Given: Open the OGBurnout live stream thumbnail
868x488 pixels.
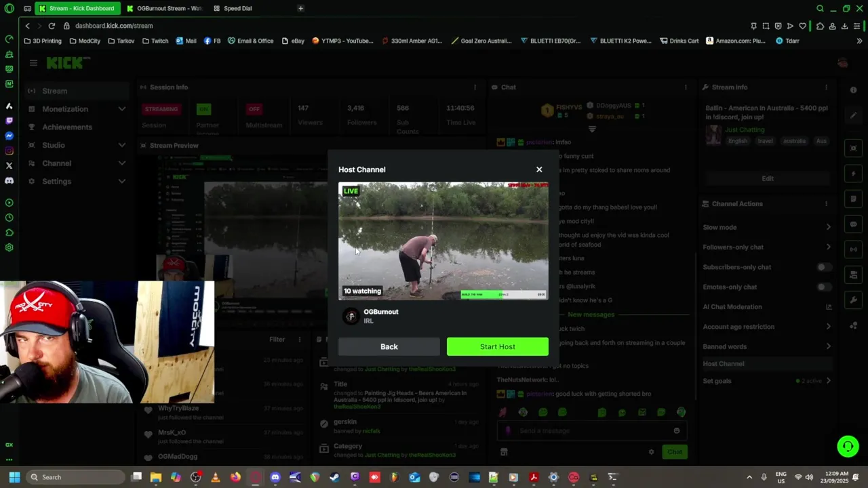Looking at the screenshot, I should [443, 241].
